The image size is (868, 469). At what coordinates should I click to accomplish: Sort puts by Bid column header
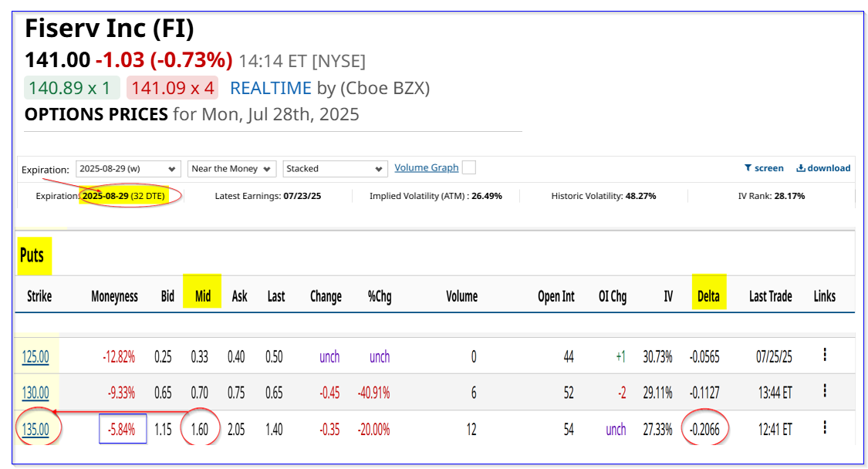(x=167, y=296)
